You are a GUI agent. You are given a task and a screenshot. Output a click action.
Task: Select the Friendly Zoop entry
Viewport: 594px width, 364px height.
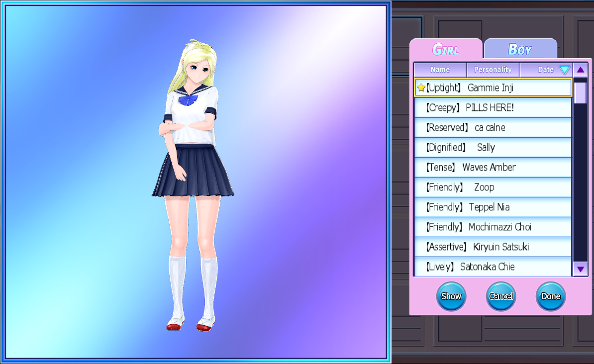(493, 187)
